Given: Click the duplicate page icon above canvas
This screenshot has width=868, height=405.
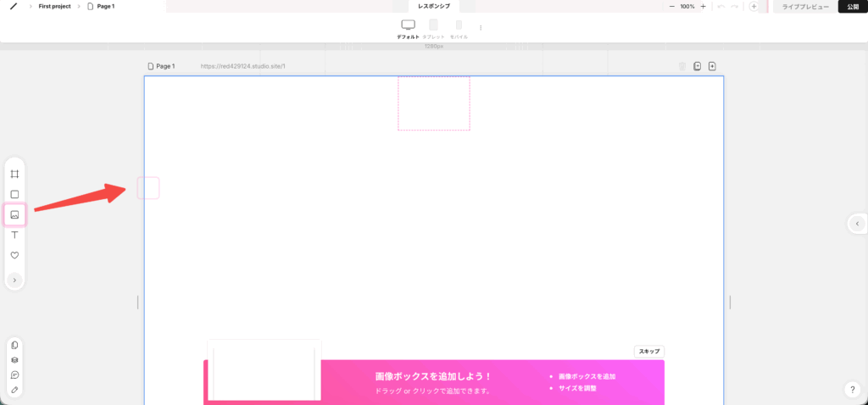Looking at the screenshot, I should pyautogui.click(x=697, y=66).
